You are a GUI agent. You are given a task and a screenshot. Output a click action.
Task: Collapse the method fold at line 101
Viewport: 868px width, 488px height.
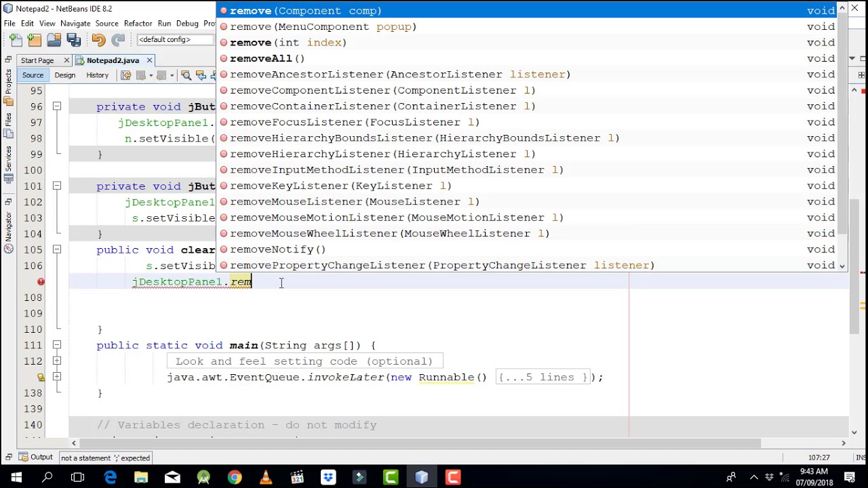click(x=57, y=186)
